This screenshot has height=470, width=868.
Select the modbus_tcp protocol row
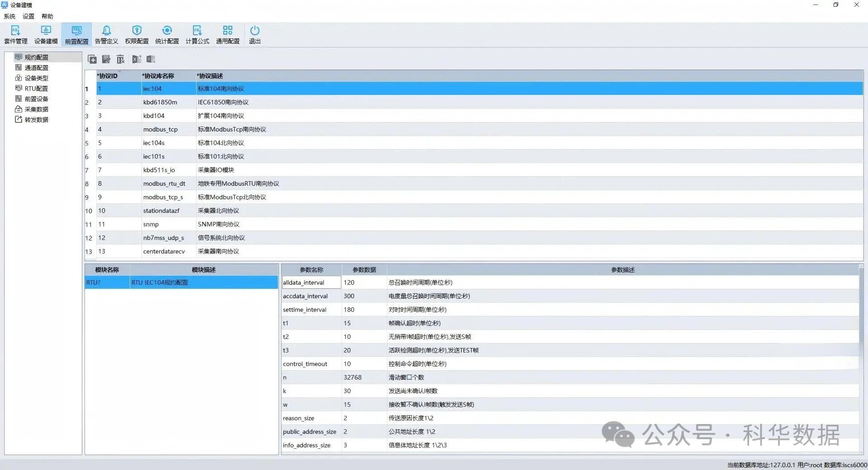[160, 129]
